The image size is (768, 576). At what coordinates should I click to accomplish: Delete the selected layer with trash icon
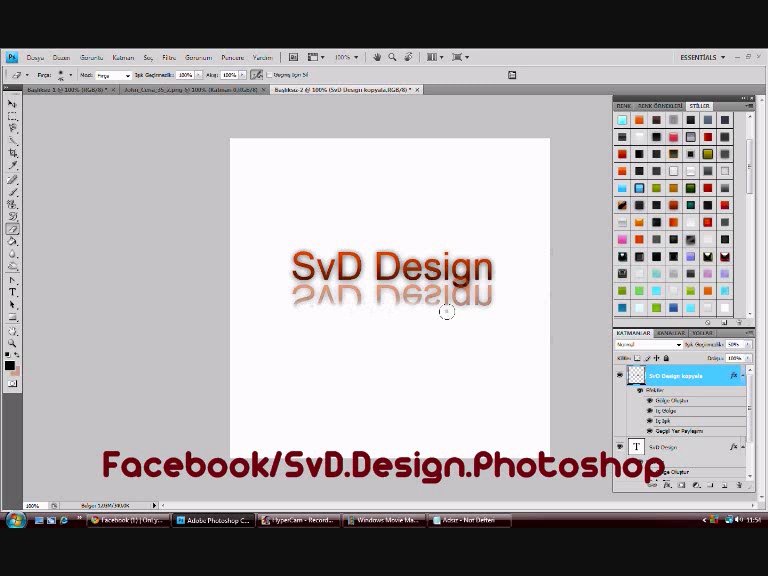(x=739, y=485)
